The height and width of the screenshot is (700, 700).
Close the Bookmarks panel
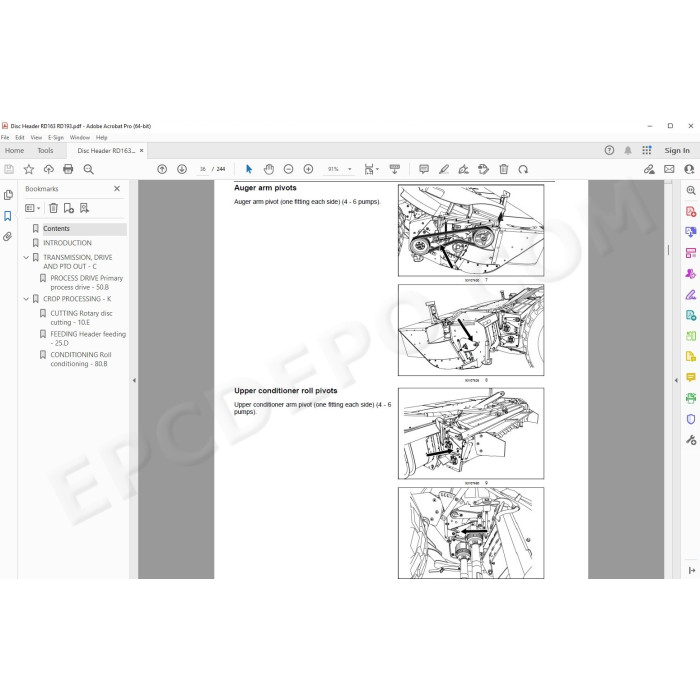point(117,189)
